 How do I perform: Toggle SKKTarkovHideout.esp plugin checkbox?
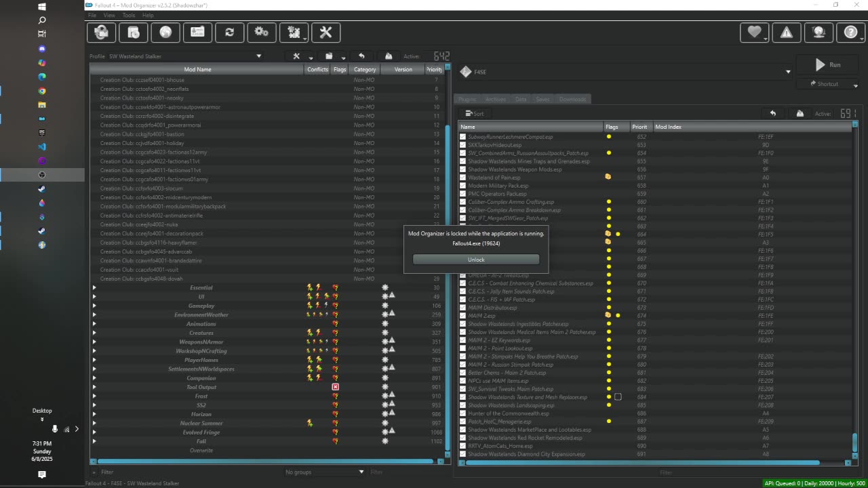[x=463, y=145]
